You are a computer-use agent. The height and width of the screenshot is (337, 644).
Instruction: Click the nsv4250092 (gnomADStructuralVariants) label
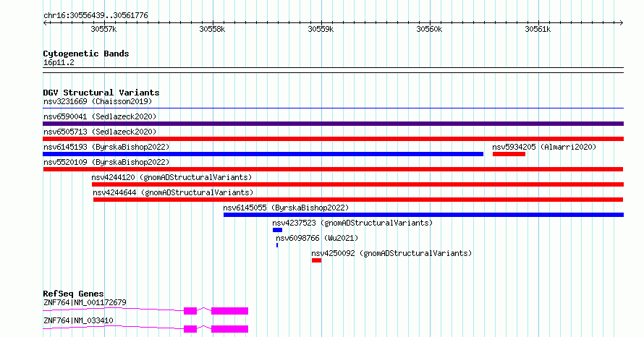point(391,253)
